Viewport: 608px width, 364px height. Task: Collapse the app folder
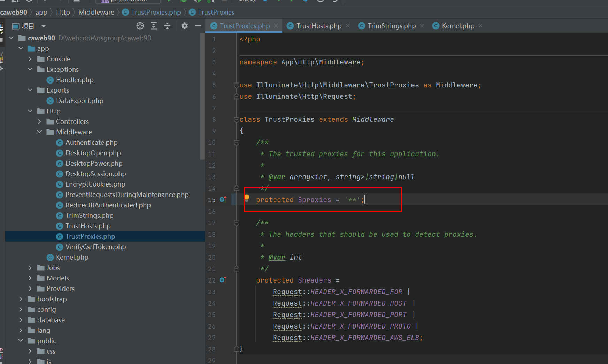point(21,48)
